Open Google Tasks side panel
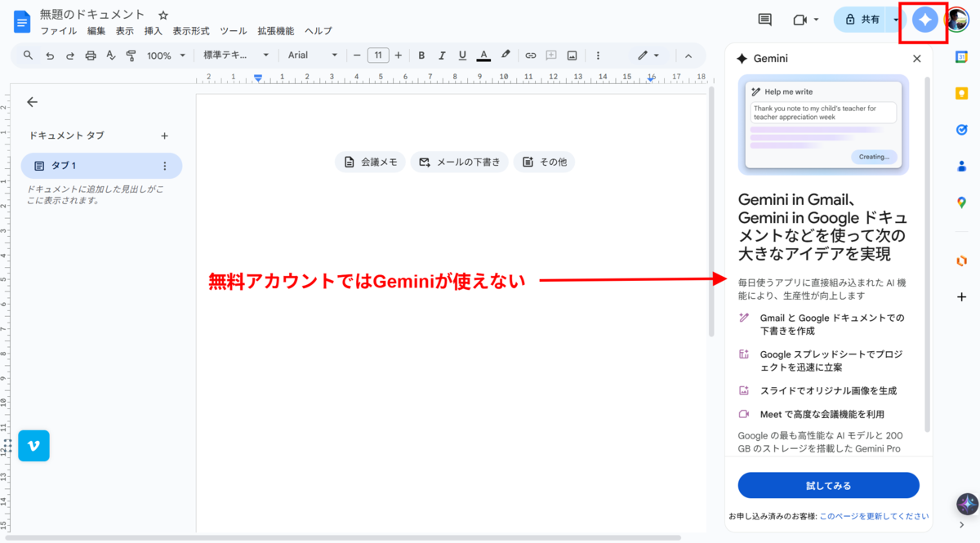 point(962,130)
